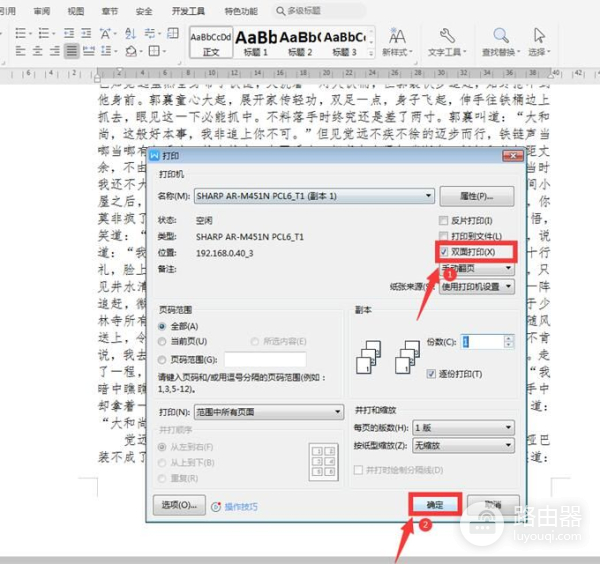This screenshot has width=600, height=564.
Task: Align text right icon
Action: coord(54,51)
